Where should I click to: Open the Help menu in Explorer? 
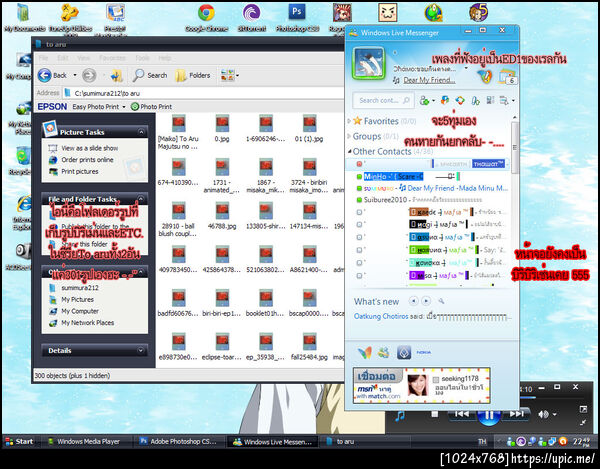tap(165, 58)
